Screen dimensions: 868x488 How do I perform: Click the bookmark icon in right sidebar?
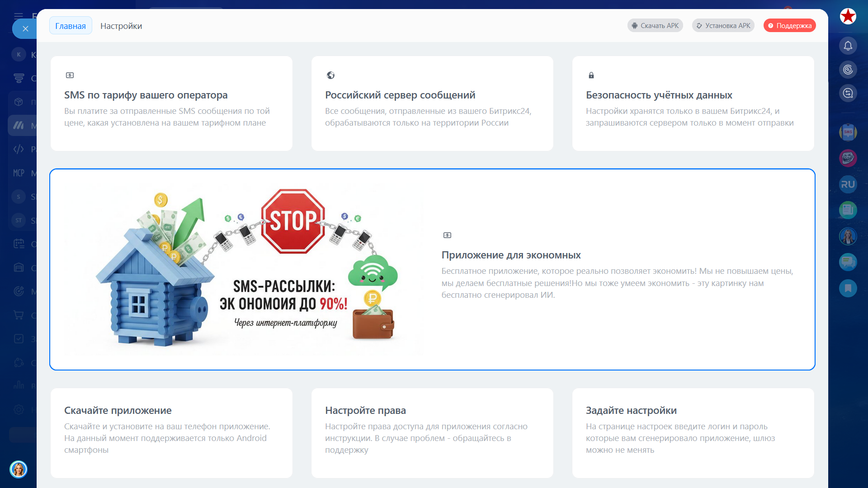pyautogui.click(x=848, y=288)
